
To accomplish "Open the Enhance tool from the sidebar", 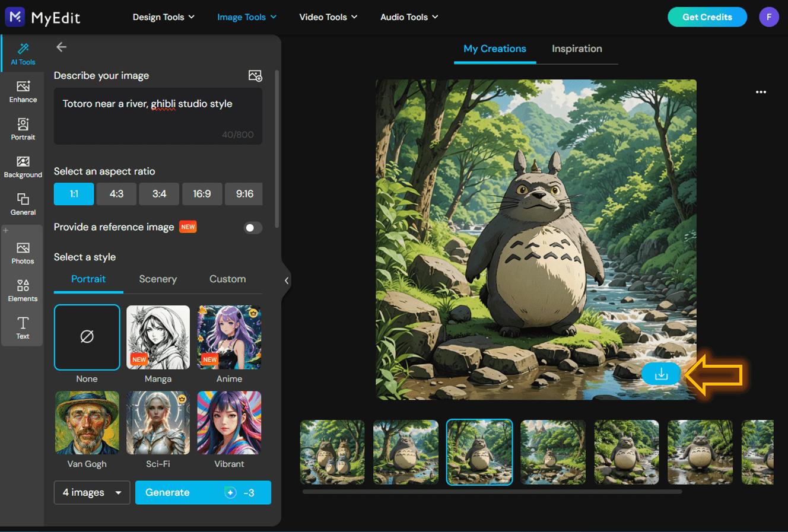I will point(23,91).
